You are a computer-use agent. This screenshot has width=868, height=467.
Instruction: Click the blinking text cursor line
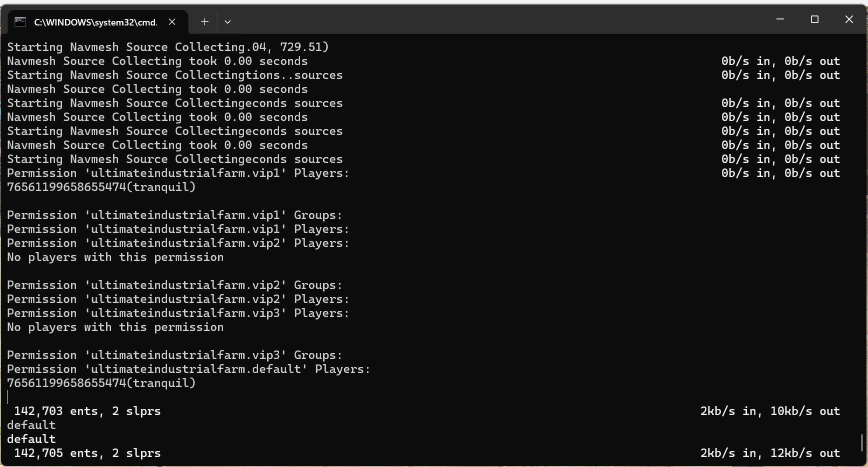(x=8, y=397)
